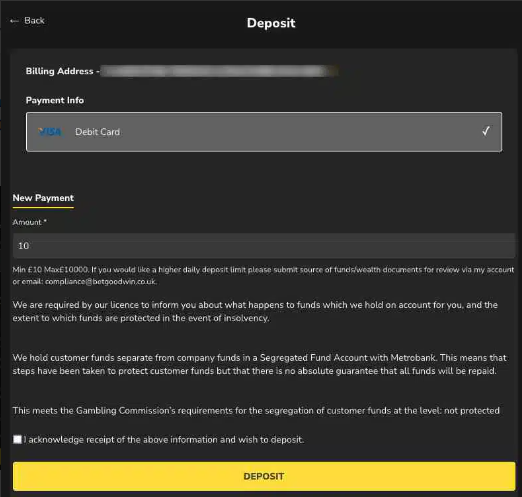Viewport: 522px width, 497px height.
Task: Click the Payment Info heading
Action: 55,100
